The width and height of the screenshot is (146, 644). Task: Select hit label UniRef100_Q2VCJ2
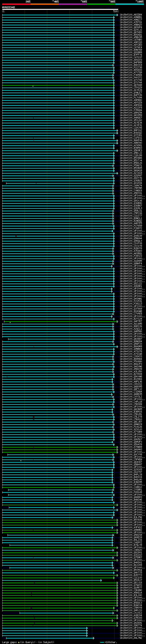(131, 30)
